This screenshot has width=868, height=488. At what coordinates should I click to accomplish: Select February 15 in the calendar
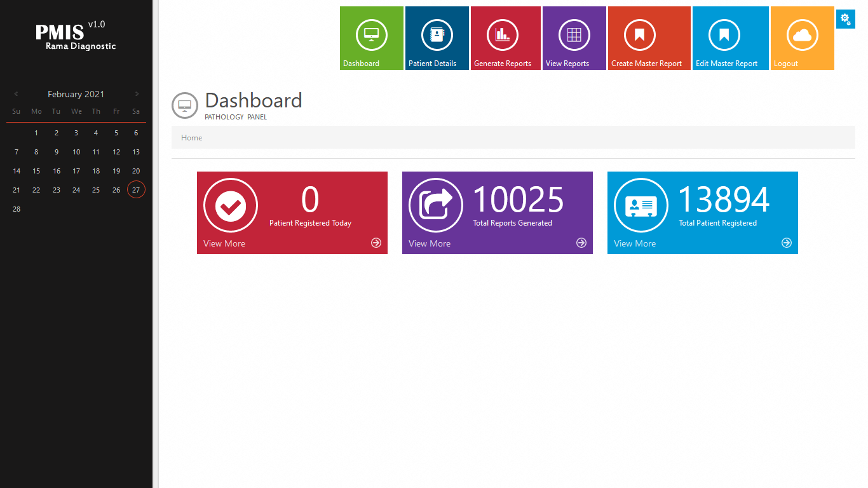36,171
